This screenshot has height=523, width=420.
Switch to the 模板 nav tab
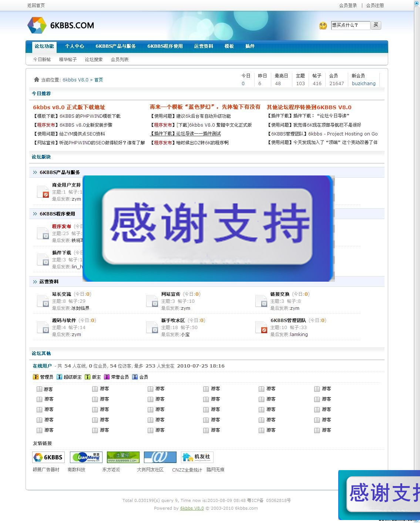pyautogui.click(x=229, y=46)
